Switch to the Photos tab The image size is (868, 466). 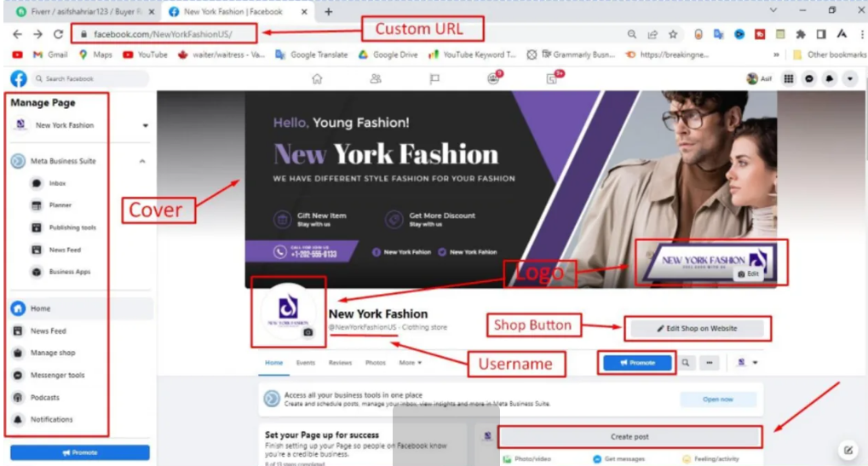coord(376,363)
